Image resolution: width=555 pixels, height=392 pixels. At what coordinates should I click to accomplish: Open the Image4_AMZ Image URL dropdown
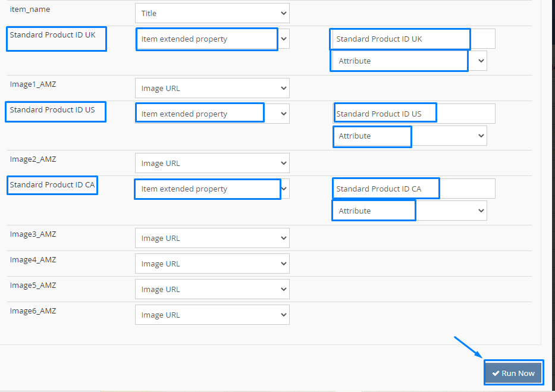coord(212,264)
